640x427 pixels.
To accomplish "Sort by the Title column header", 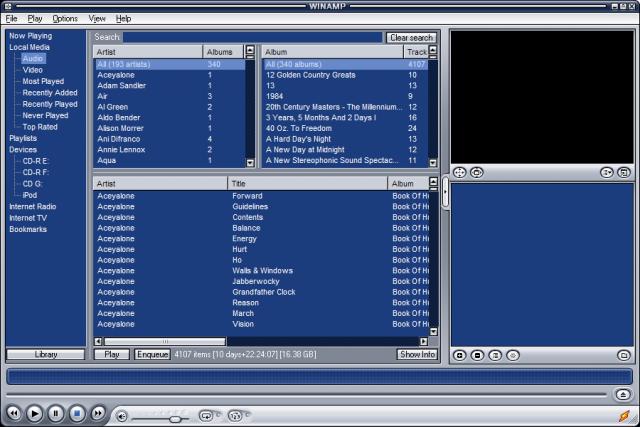I will point(307,184).
